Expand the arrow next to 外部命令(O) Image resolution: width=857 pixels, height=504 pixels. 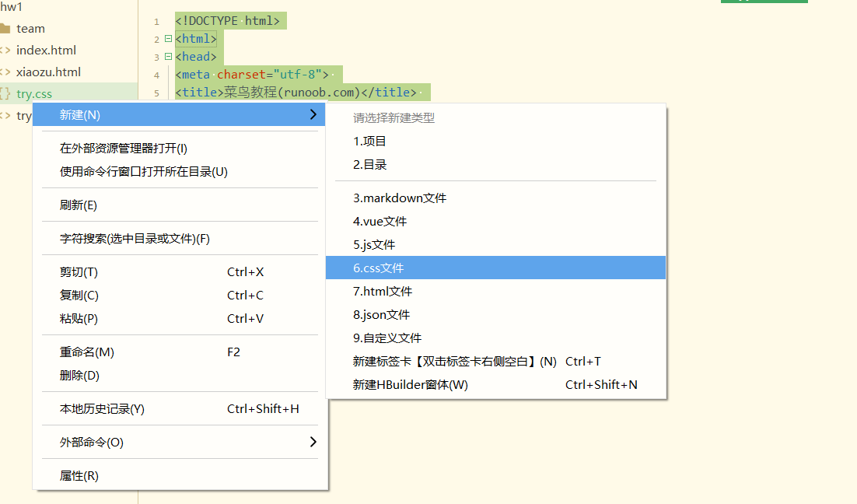coord(313,442)
